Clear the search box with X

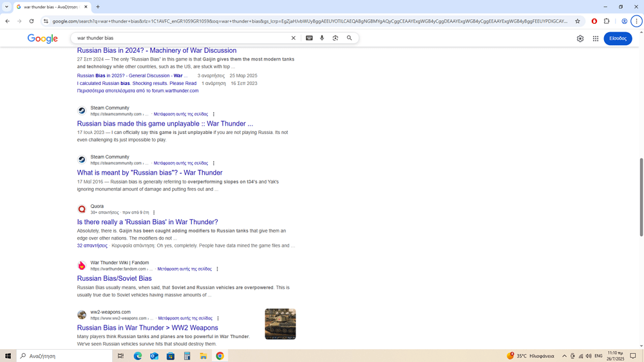[x=293, y=38]
